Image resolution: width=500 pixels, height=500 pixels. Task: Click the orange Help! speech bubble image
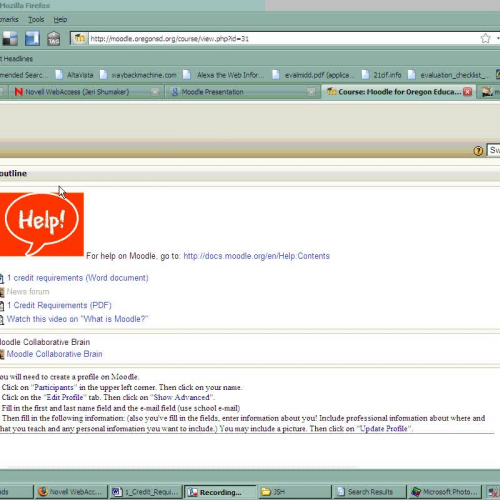(42, 224)
